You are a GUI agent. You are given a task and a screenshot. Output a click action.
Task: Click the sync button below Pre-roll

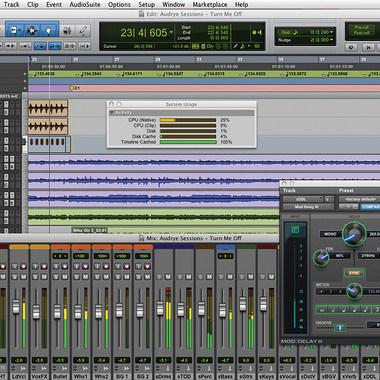(x=351, y=47)
